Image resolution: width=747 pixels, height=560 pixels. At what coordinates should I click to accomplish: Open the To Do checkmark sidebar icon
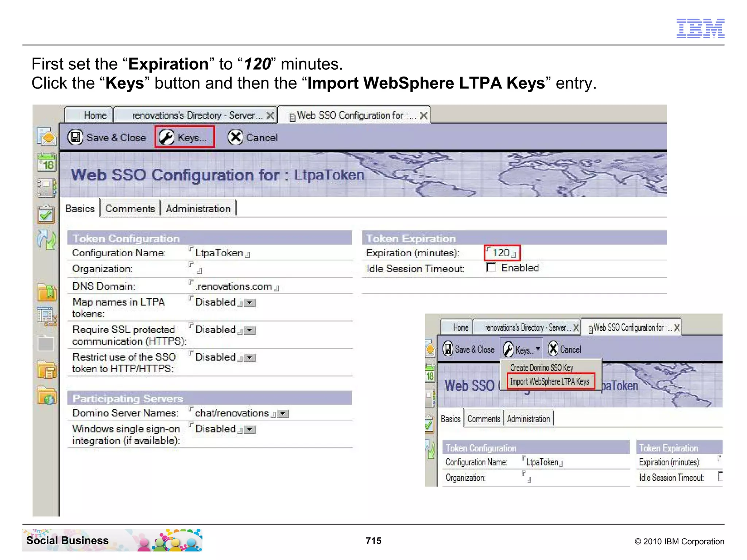coord(46,214)
